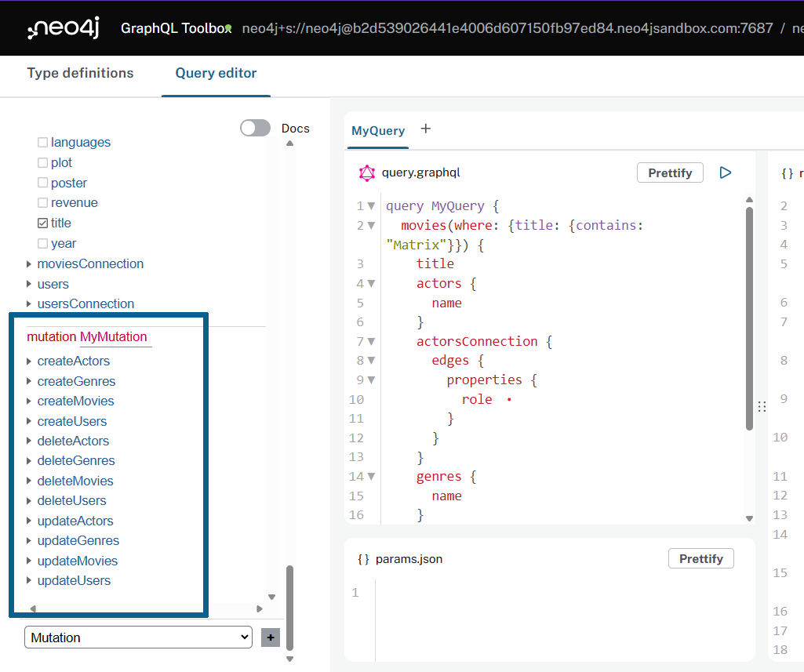
Task: Select the MyQuery tab
Action: coord(378,131)
